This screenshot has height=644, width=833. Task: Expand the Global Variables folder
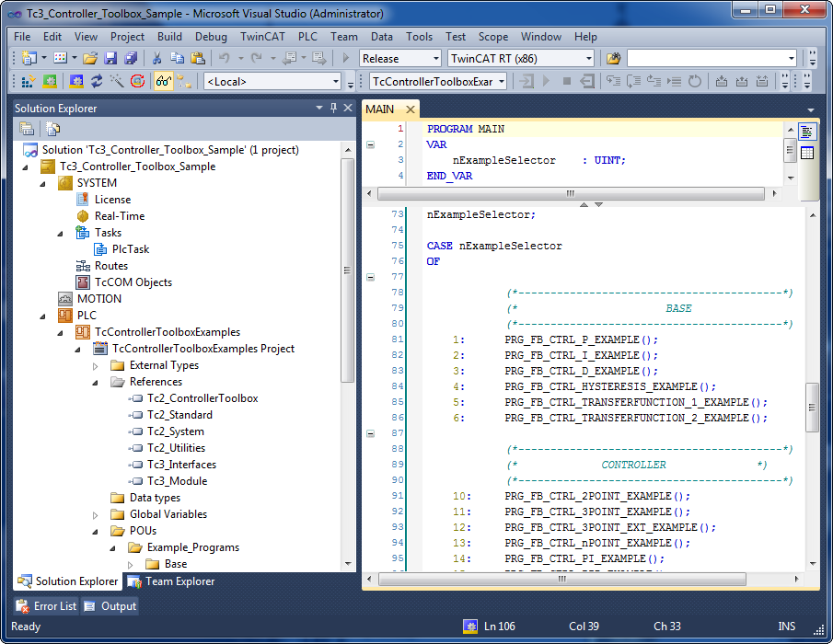pos(95,515)
